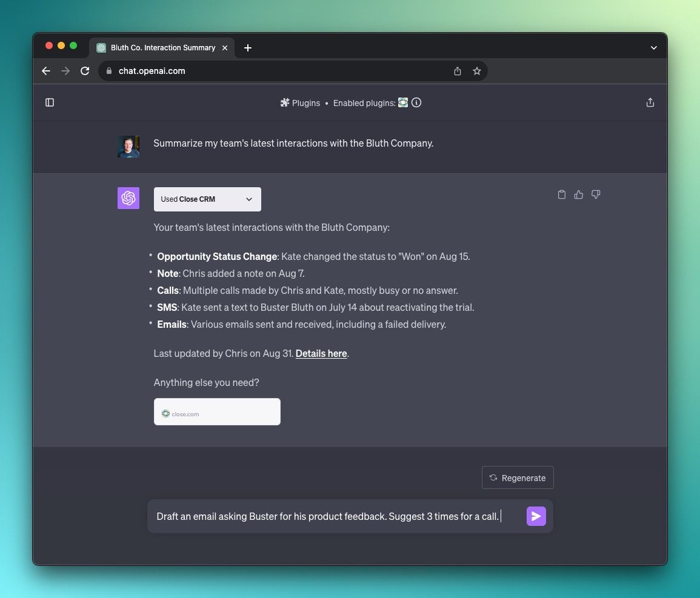Open a new browser tab
The height and width of the screenshot is (598, 700).
tap(248, 48)
